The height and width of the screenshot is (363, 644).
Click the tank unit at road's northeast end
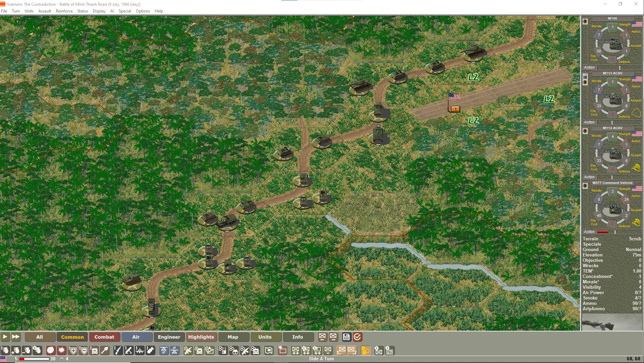(473, 53)
